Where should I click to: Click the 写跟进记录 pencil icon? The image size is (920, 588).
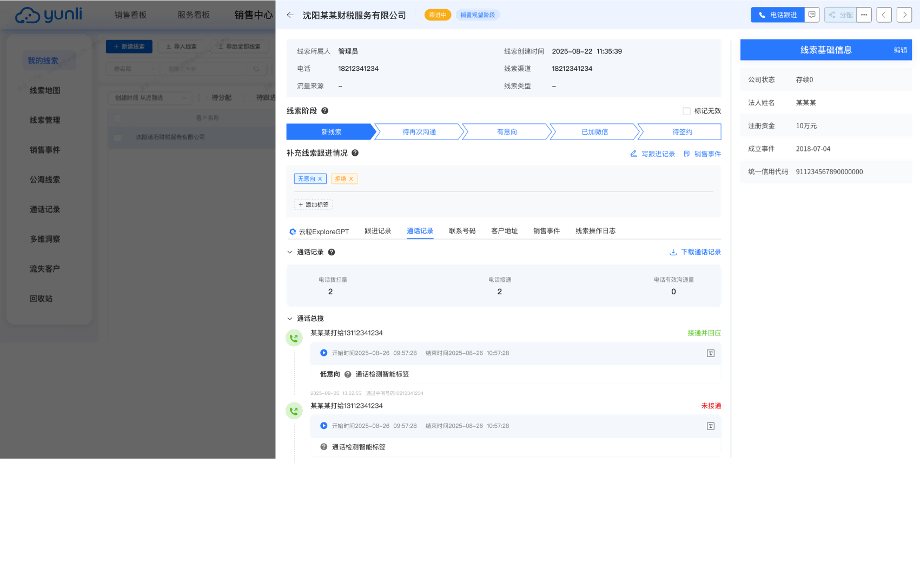tap(633, 154)
